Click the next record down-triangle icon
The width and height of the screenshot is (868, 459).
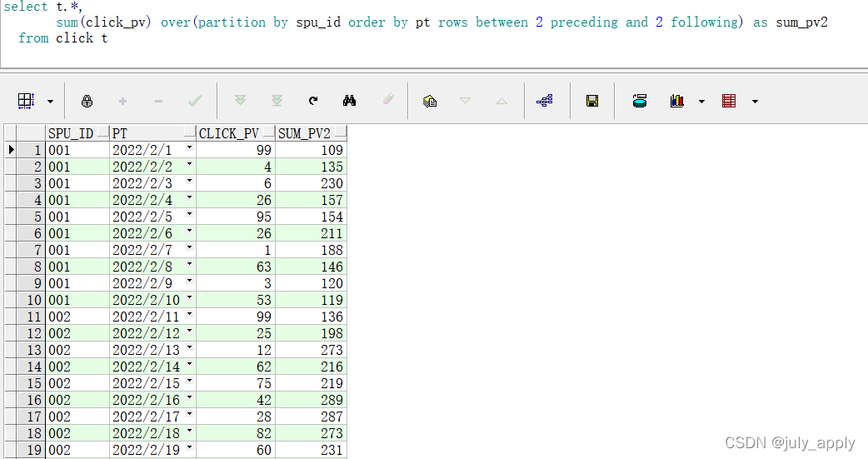click(x=465, y=101)
